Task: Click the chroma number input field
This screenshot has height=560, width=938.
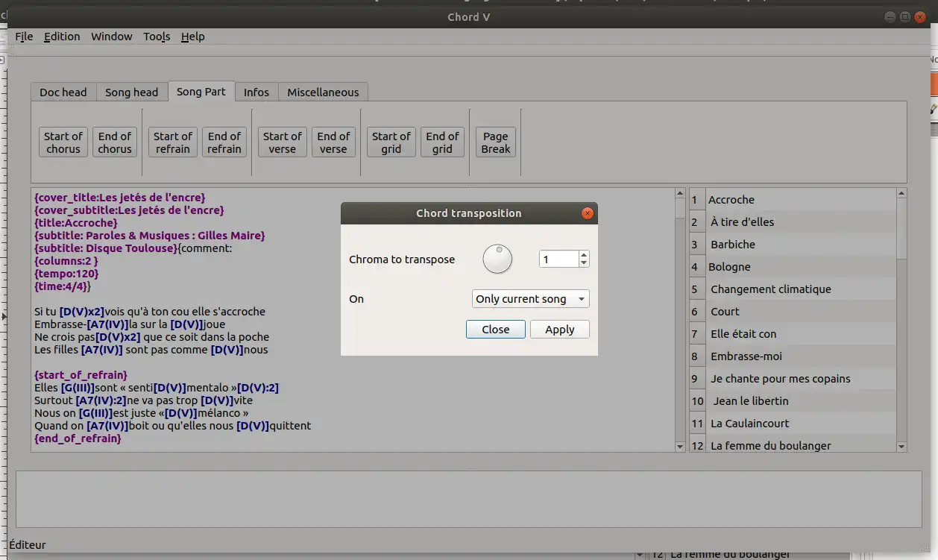Action: click(558, 259)
